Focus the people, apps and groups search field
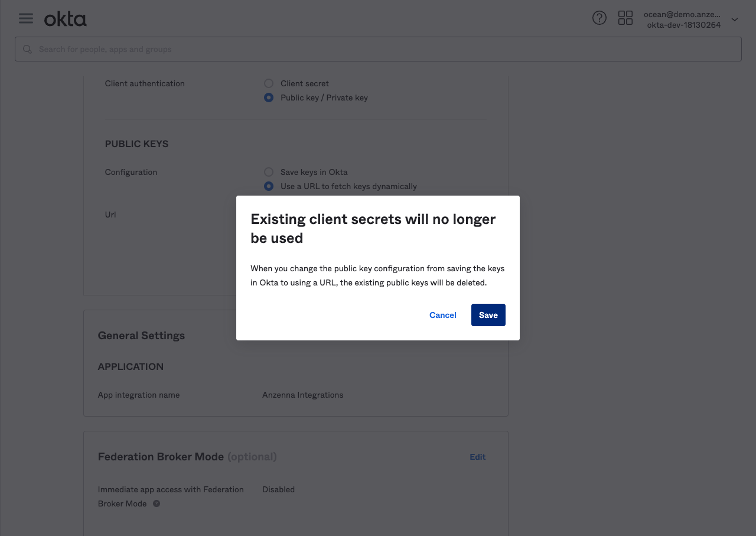 click(x=378, y=50)
